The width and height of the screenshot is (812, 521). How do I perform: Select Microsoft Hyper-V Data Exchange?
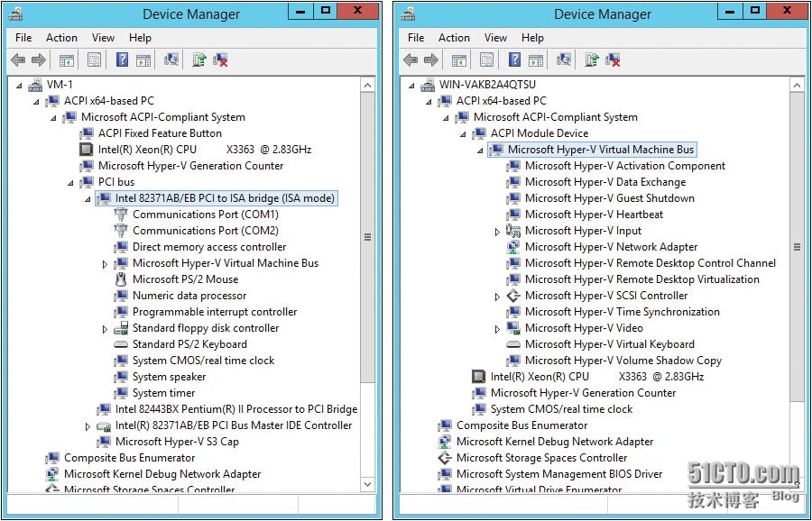604,182
